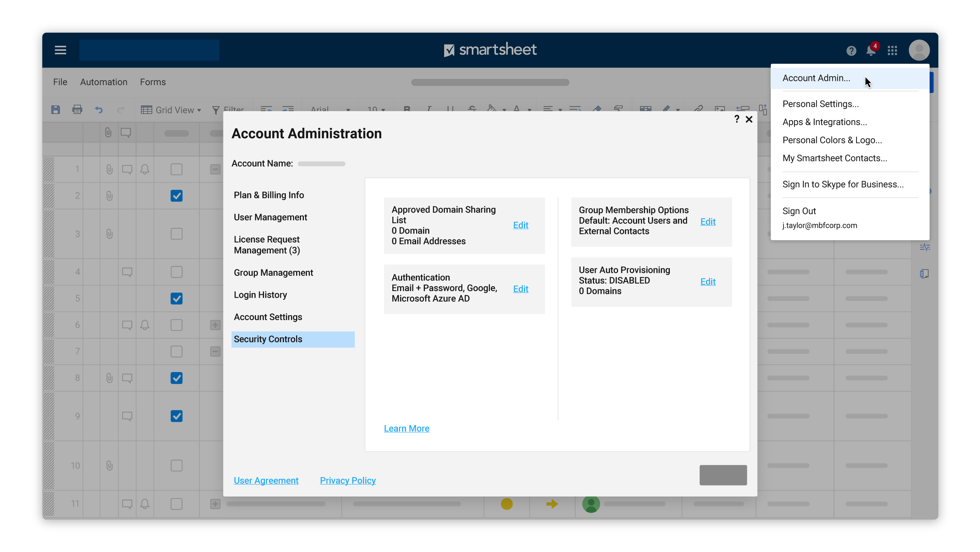980x552 pixels.
Task: Enable the checkbox in row 3
Action: (176, 234)
